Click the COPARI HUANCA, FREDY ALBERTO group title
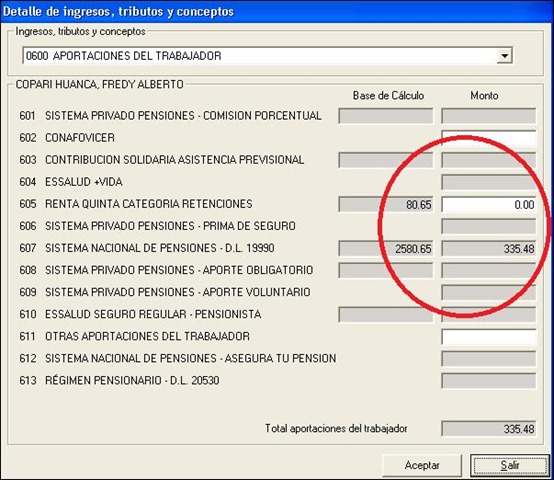554x480 pixels. click(100, 85)
